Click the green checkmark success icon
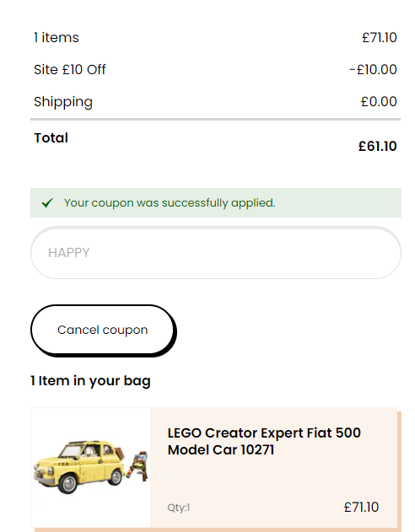 [x=47, y=203]
